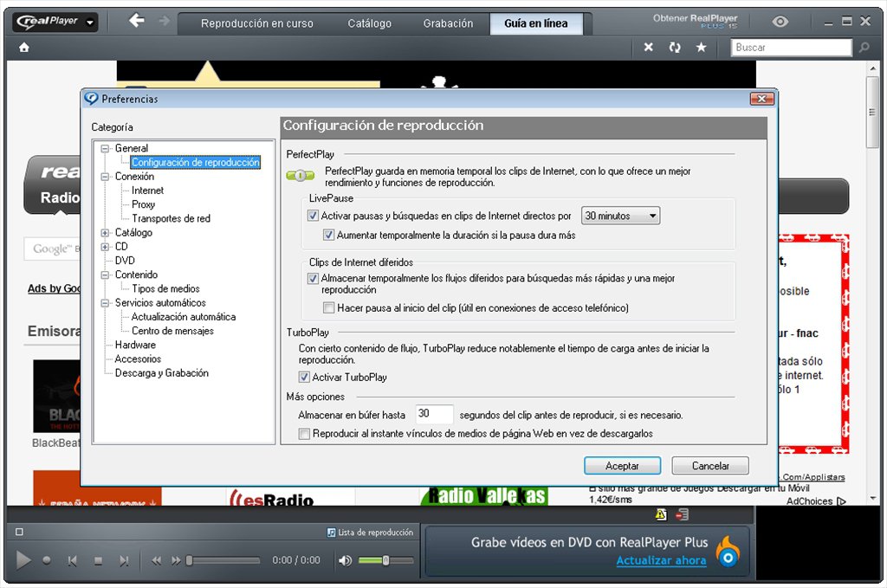Viewport: 887px width, 588px height.
Task: Switch to Reproducción en curso tab
Action: (x=256, y=23)
